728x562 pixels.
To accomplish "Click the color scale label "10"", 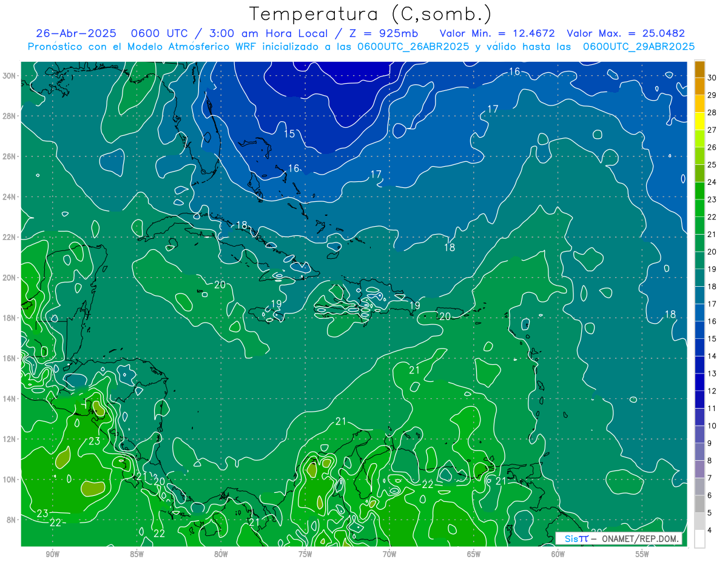I will [712, 426].
